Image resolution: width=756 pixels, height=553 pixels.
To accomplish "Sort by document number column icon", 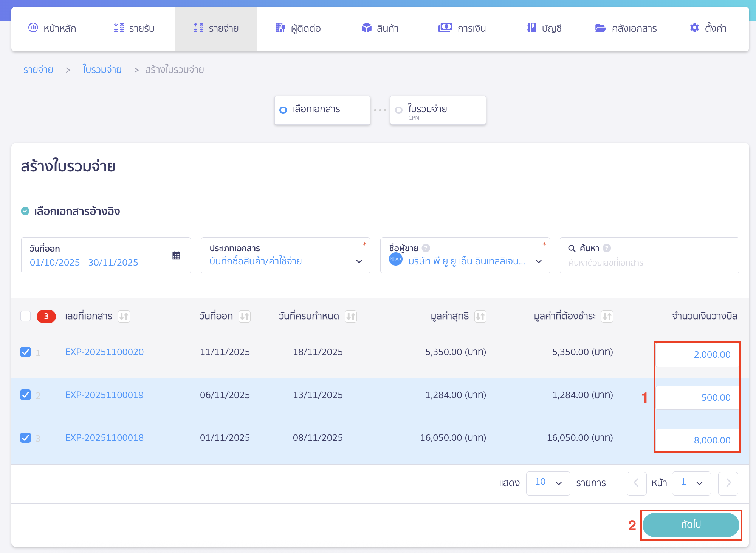I will (x=124, y=316).
